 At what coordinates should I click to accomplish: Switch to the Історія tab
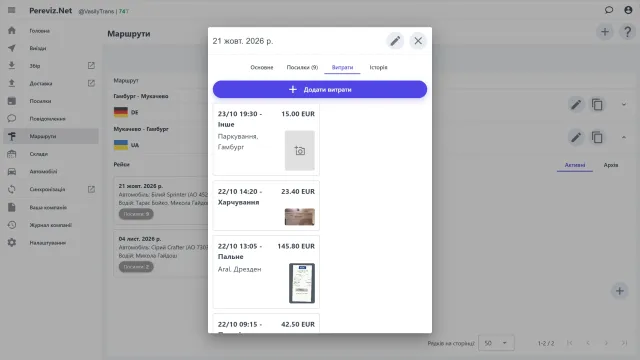[x=378, y=67]
